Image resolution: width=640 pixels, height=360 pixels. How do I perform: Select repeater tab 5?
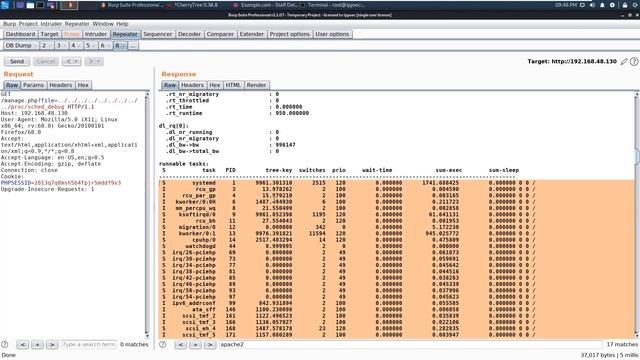pos(90,46)
